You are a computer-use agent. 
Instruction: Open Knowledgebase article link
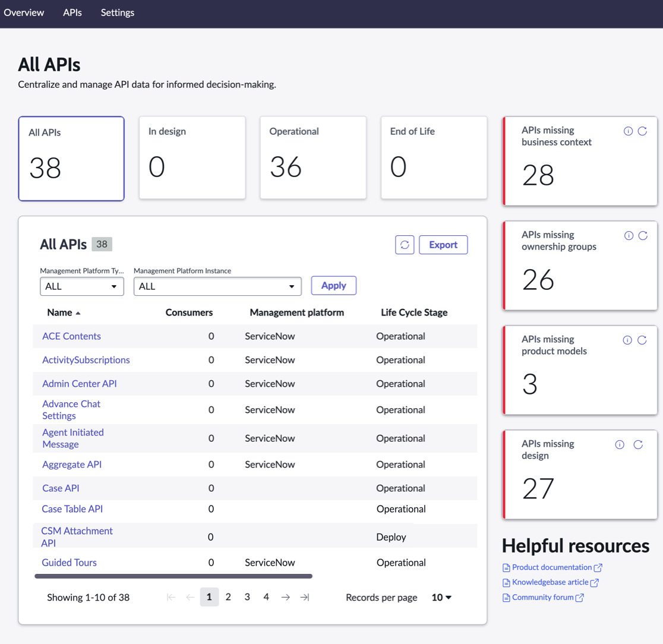550,582
